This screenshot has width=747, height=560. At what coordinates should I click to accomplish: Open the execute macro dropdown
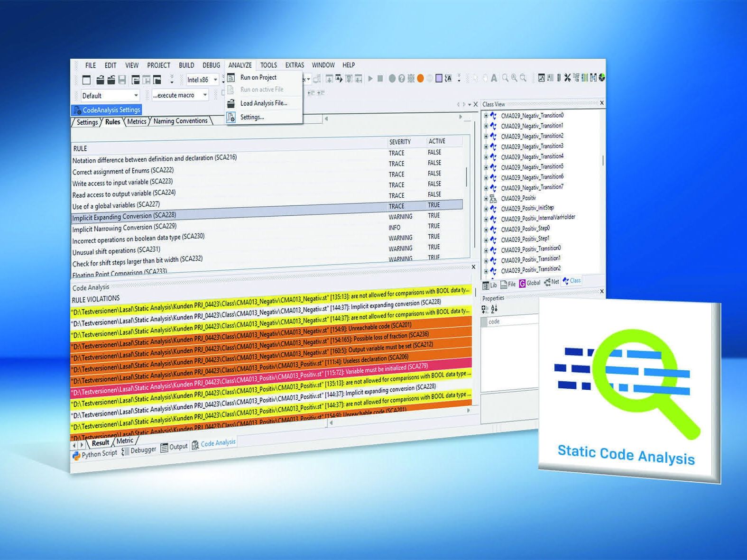[205, 95]
